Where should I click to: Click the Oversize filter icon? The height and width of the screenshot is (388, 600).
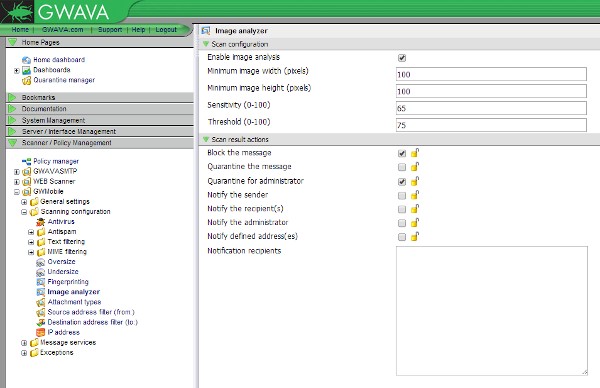click(x=41, y=262)
